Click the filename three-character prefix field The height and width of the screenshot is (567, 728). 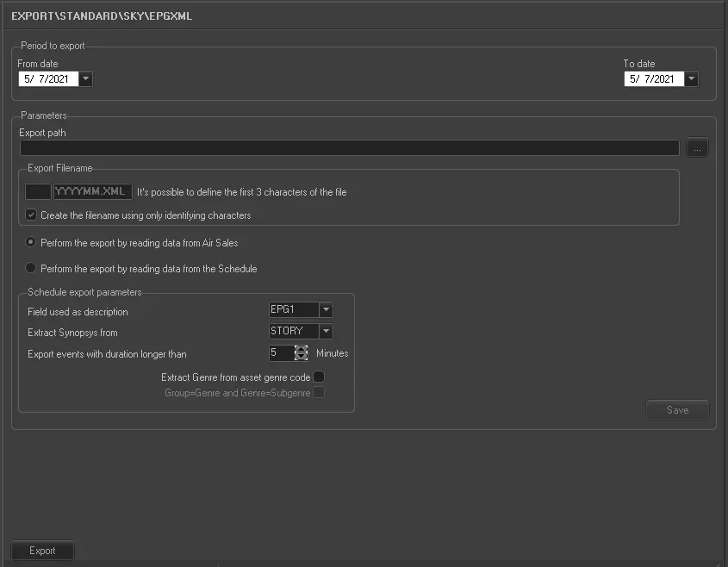tap(38, 192)
